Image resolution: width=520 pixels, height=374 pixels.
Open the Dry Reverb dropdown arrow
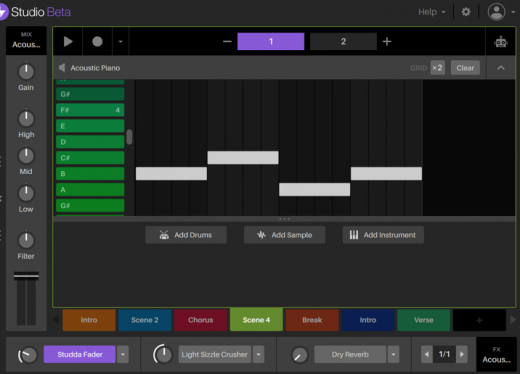(x=394, y=354)
